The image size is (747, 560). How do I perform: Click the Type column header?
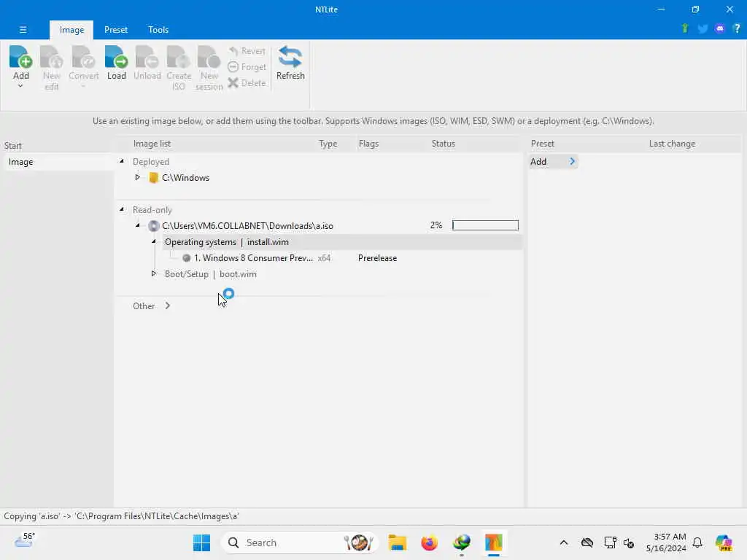click(328, 144)
